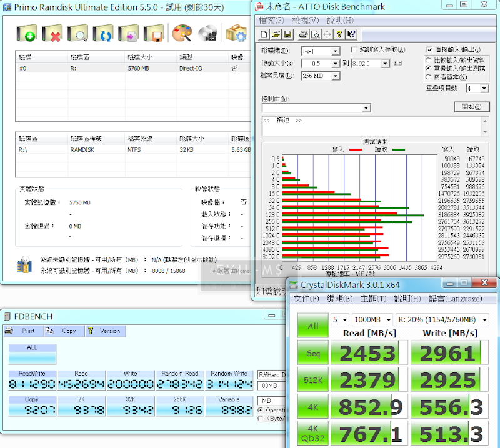
Task: Click the view ramdisk properties magnifier icon
Action: coord(77,33)
